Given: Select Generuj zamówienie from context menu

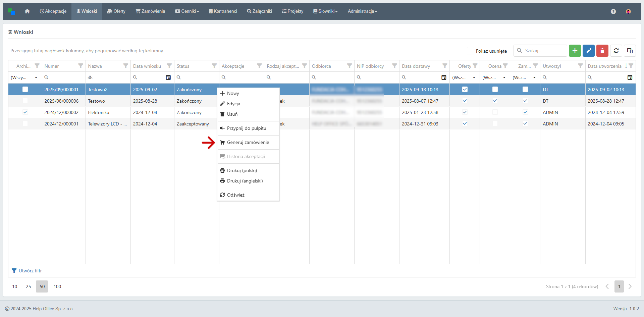Looking at the screenshot, I should tap(248, 143).
